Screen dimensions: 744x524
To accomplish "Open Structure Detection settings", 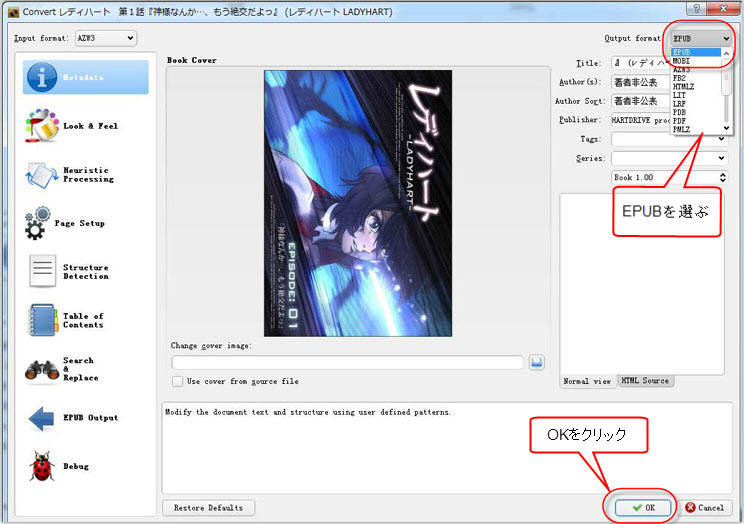I will pyautogui.click(x=69, y=271).
